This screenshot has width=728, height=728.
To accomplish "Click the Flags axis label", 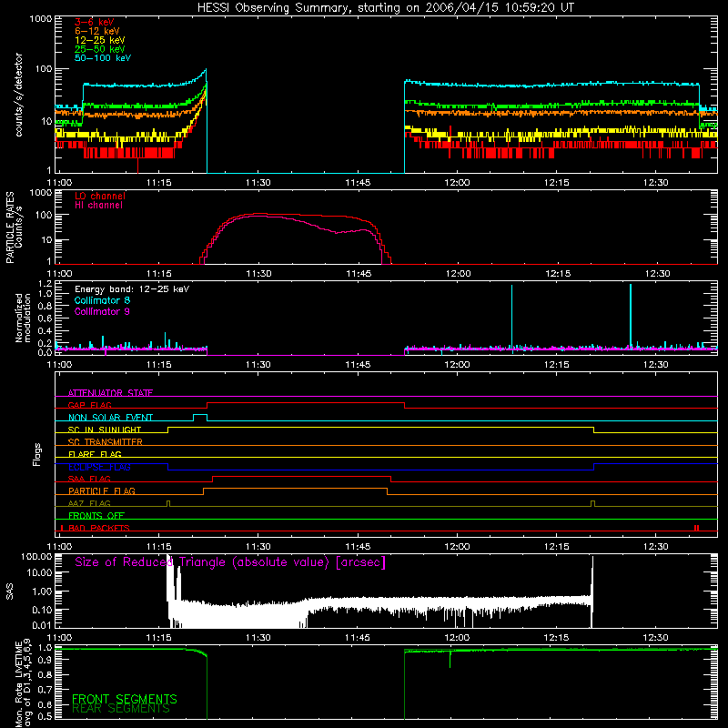I will coord(37,454).
